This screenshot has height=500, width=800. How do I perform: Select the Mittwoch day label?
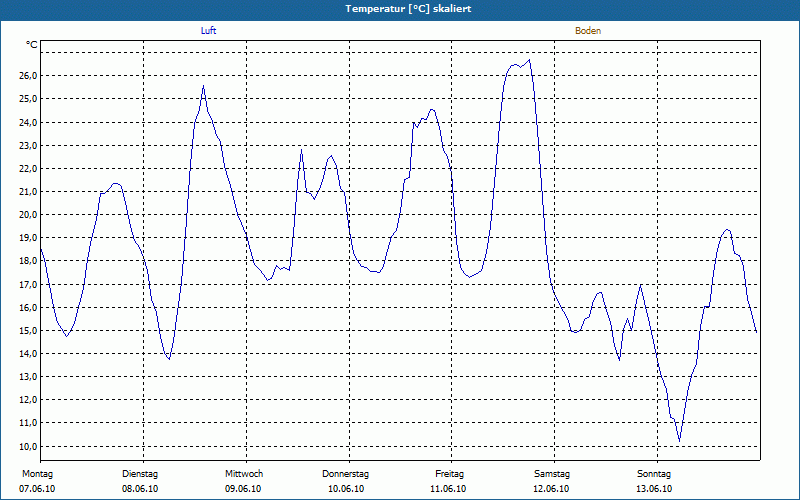pos(244,474)
